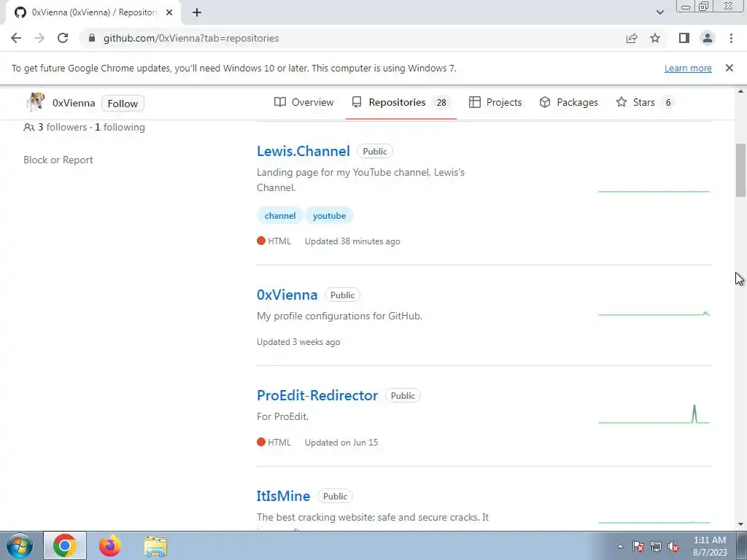
Task: Click the network tray icon
Action: tap(656, 546)
